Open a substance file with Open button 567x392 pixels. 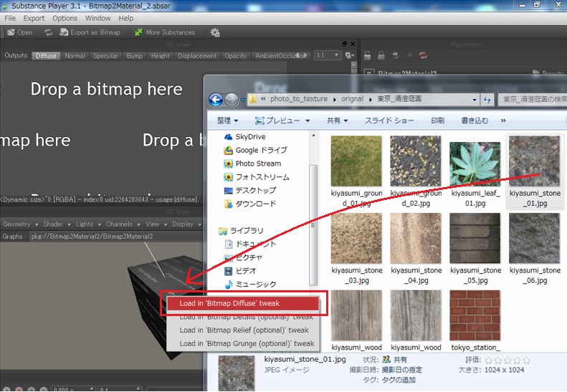pos(20,32)
